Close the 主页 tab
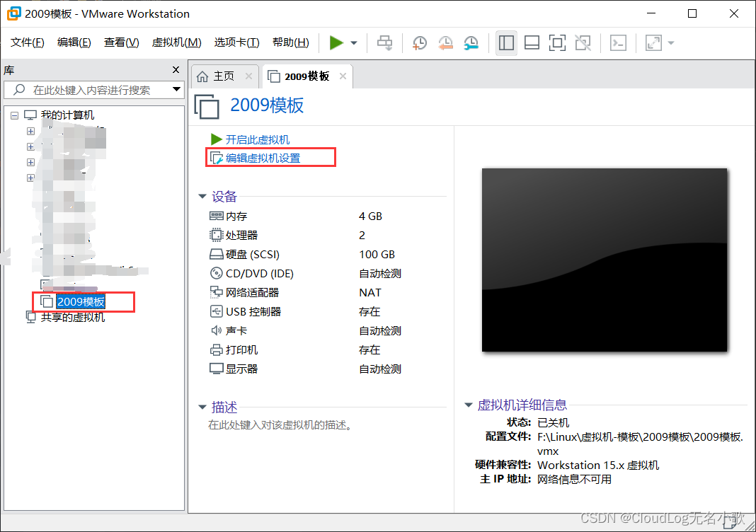This screenshot has height=532, width=756. (248, 76)
